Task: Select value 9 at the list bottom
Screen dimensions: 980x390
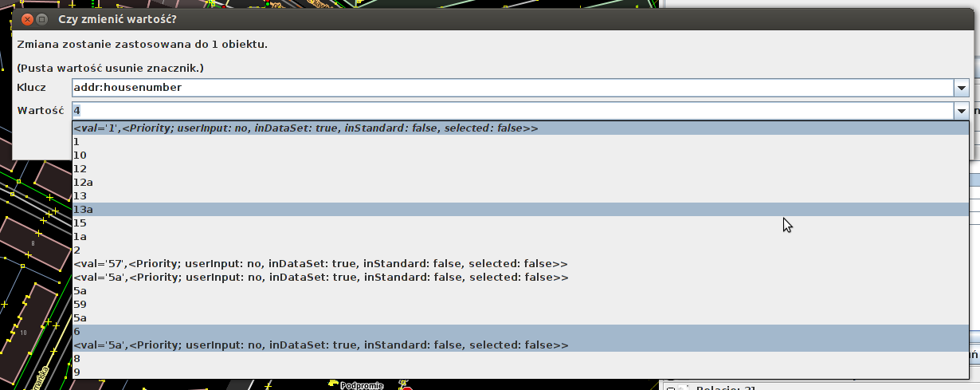Action: [x=76, y=372]
